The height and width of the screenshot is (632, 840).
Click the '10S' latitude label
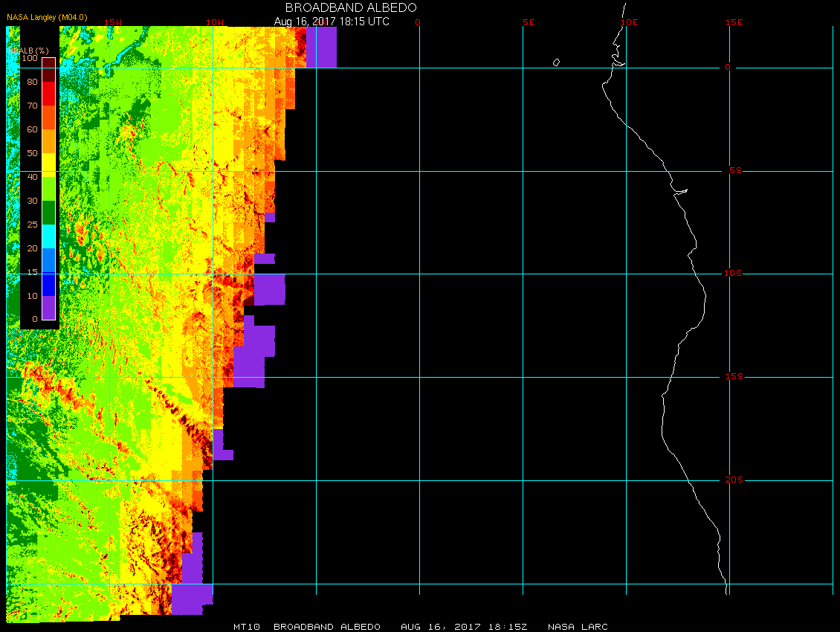click(733, 274)
